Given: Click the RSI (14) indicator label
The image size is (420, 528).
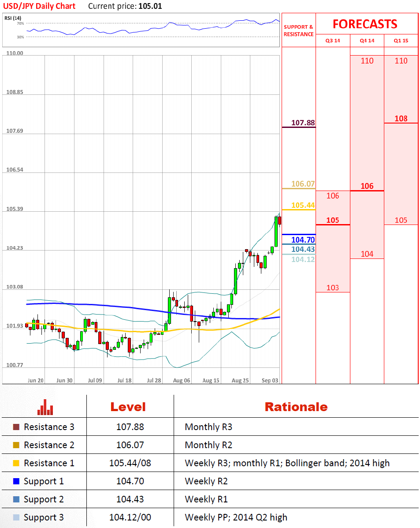Looking at the screenshot, I should (x=13, y=18).
